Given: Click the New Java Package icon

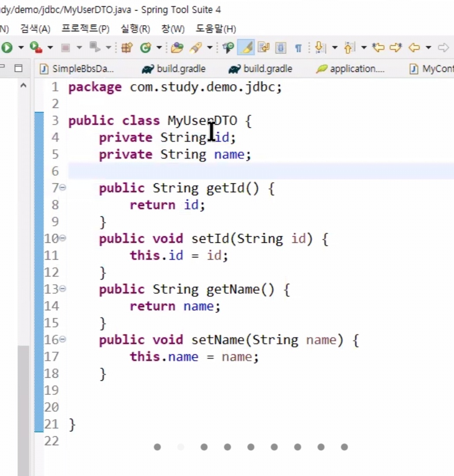Looking at the screenshot, I should [127, 48].
